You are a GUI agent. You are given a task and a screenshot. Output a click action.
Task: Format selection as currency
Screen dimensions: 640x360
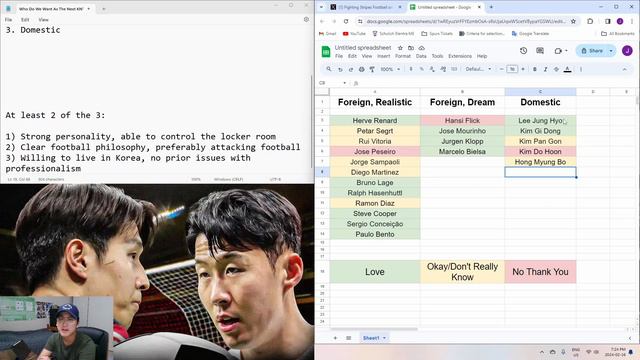pos(411,69)
